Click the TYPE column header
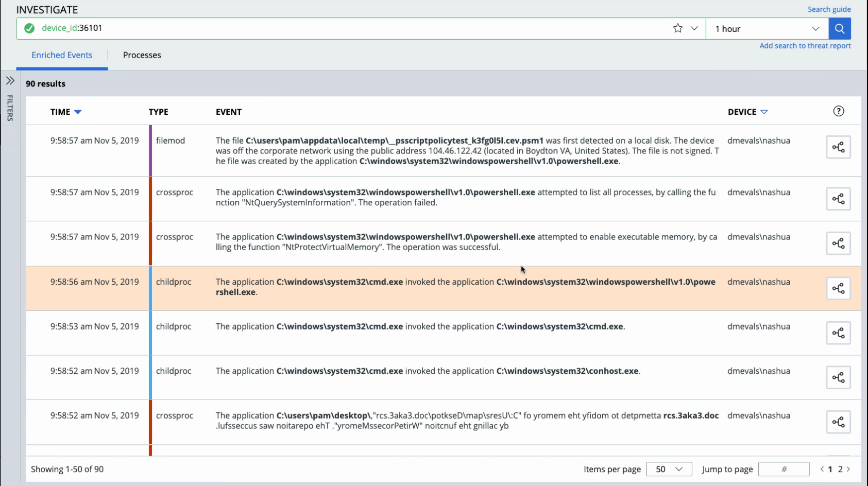 coord(159,112)
